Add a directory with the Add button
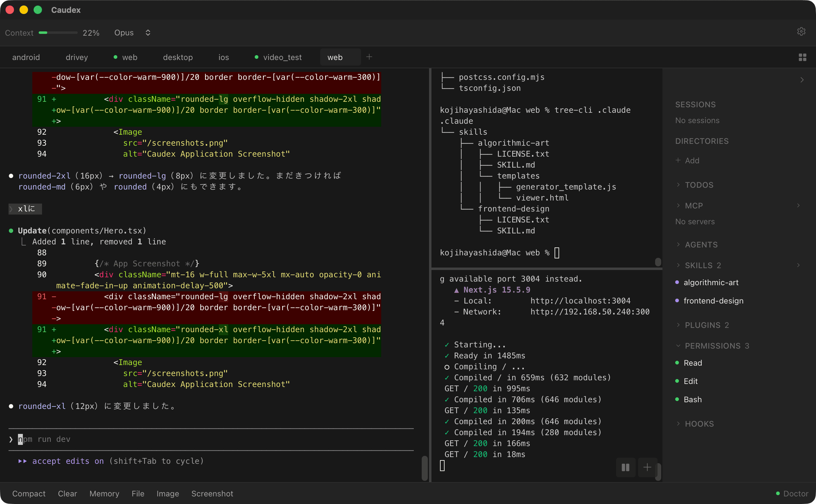This screenshot has width=816, height=504. coord(688,160)
